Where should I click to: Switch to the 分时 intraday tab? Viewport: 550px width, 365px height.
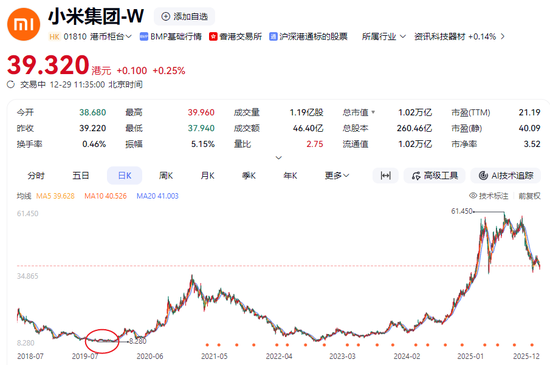(x=36, y=176)
